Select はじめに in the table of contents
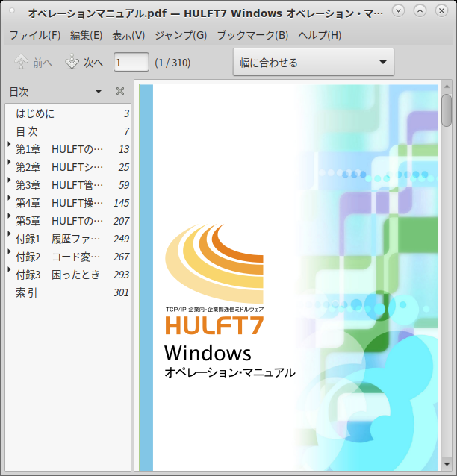The height and width of the screenshot is (476, 457). (69, 113)
